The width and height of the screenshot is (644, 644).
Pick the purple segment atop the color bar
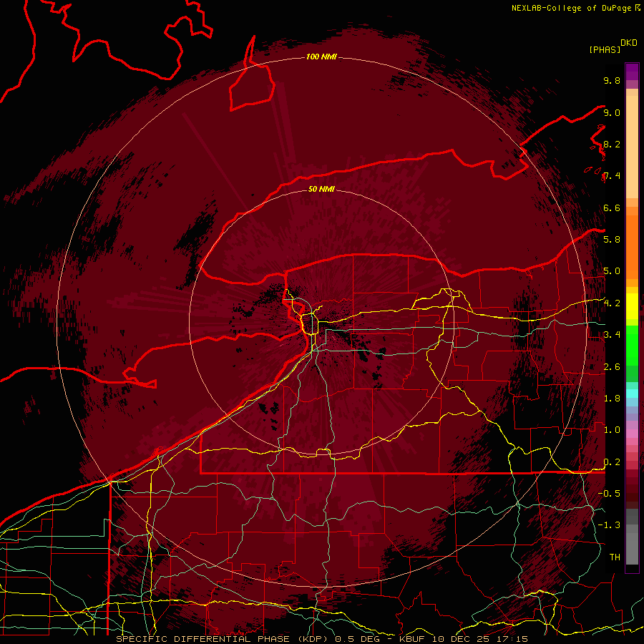pos(632,72)
